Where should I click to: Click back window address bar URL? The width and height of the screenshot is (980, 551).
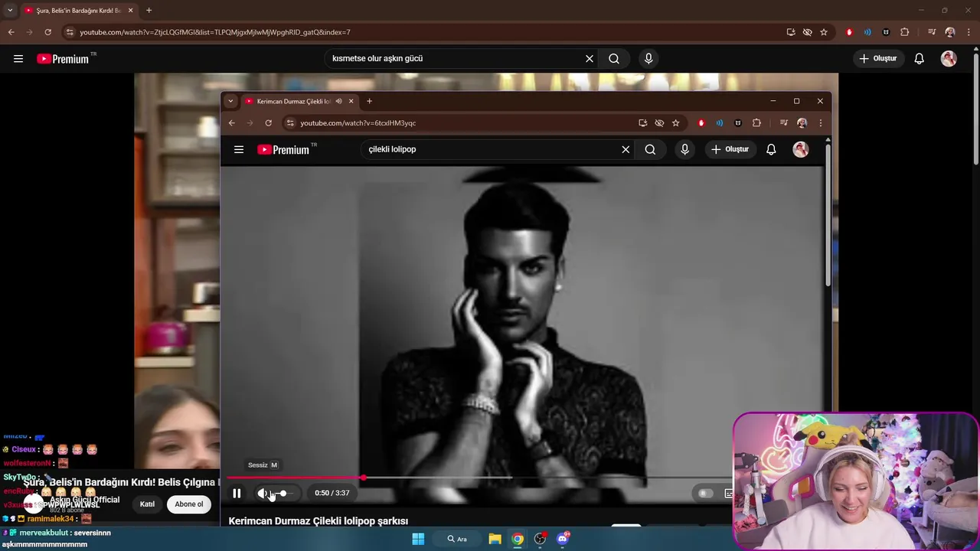coord(214,32)
